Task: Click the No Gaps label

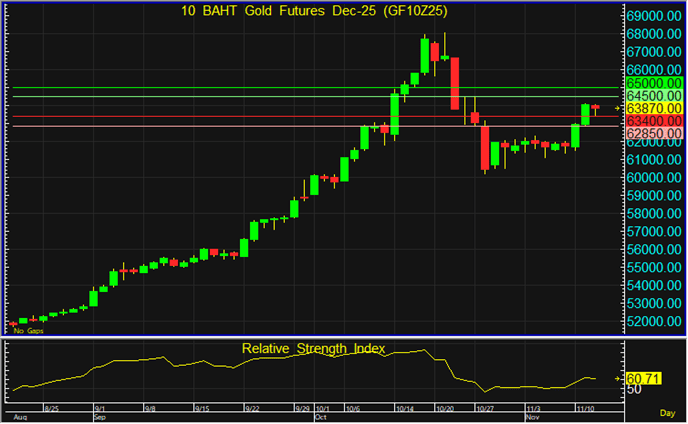Action: coord(28,330)
